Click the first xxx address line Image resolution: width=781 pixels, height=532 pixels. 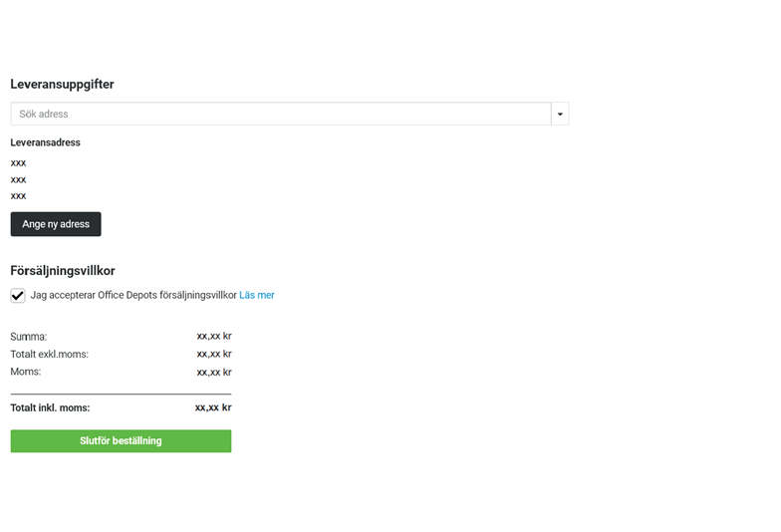[19, 162]
